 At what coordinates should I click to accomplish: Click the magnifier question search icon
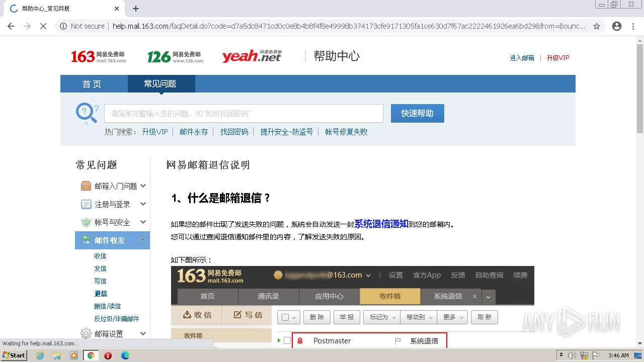pyautogui.click(x=87, y=114)
